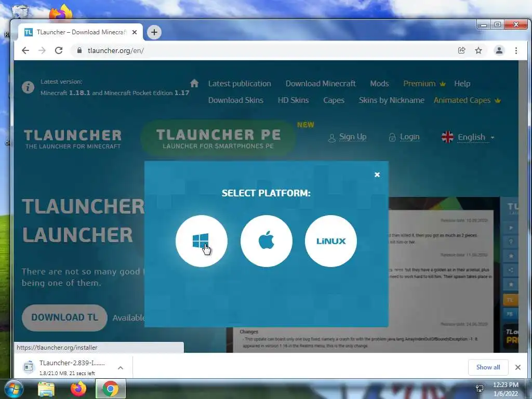The width and height of the screenshot is (532, 399).
Task: Open the Animated Capes link
Action: pos(467,100)
